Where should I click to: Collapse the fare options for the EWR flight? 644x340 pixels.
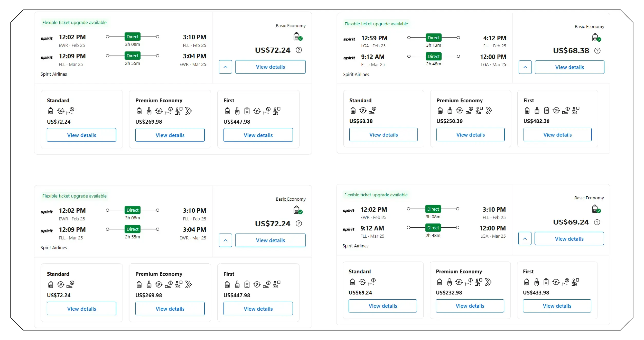225,67
